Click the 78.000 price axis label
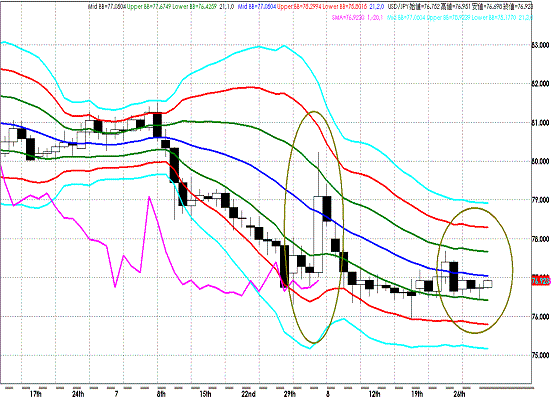Screen dimensions: 555x399 coord(541,239)
